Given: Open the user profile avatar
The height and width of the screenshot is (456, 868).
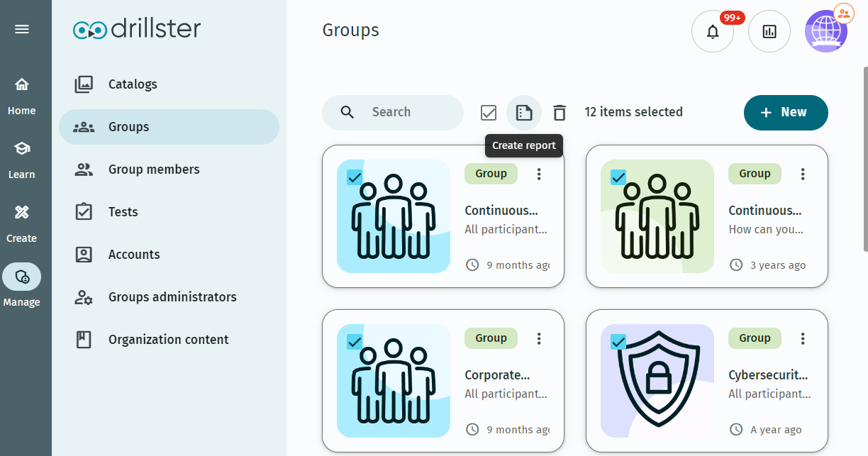Looking at the screenshot, I should (x=826, y=31).
